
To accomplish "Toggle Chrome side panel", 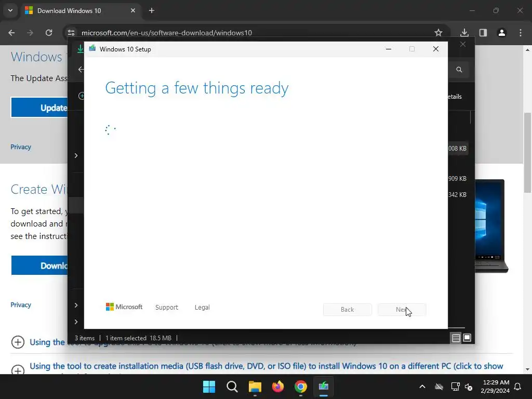I will coord(483,33).
